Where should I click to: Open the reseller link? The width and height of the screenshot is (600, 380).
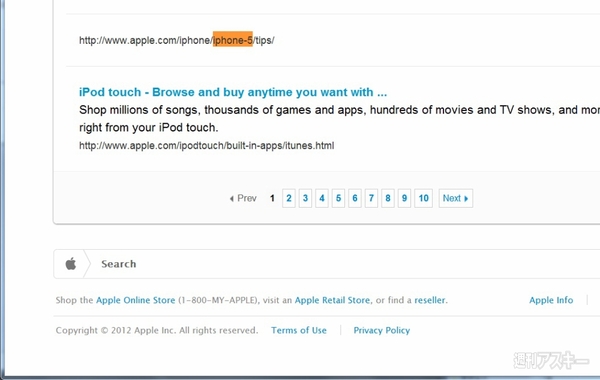430,300
